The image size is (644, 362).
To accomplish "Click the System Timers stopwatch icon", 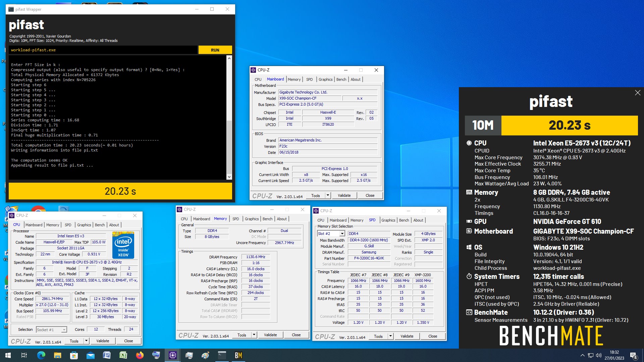I will point(469,277).
